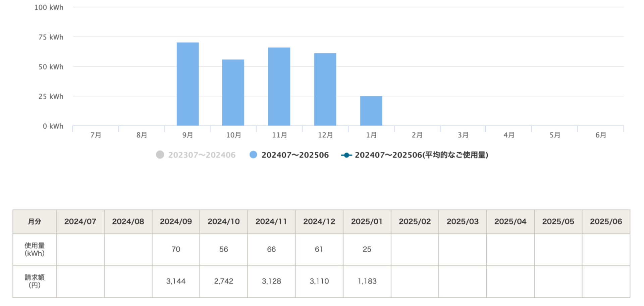
Task: Click the billing amount 1,183
Action: pos(367,281)
